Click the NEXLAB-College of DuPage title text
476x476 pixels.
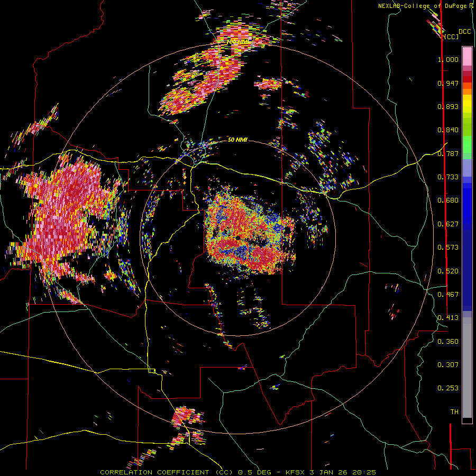click(426, 6)
